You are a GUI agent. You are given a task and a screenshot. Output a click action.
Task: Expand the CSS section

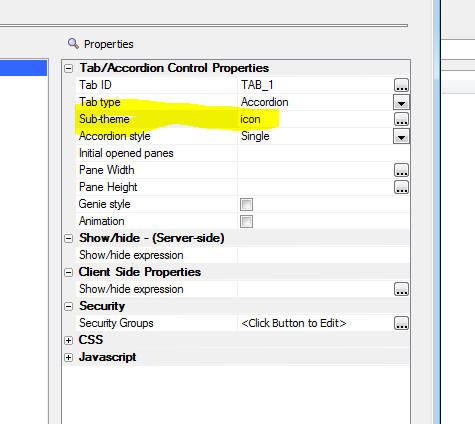68,340
